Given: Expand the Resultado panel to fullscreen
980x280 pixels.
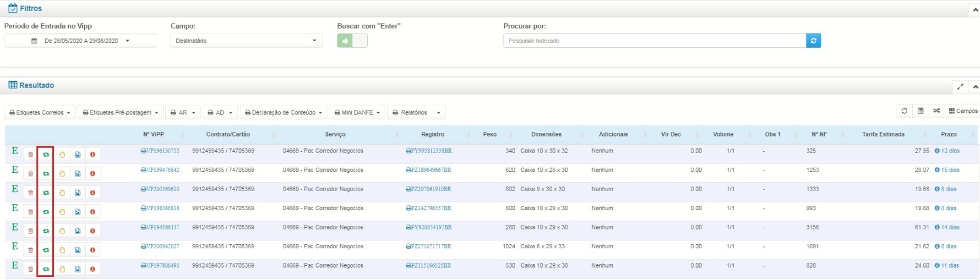Looking at the screenshot, I should 960,86.
